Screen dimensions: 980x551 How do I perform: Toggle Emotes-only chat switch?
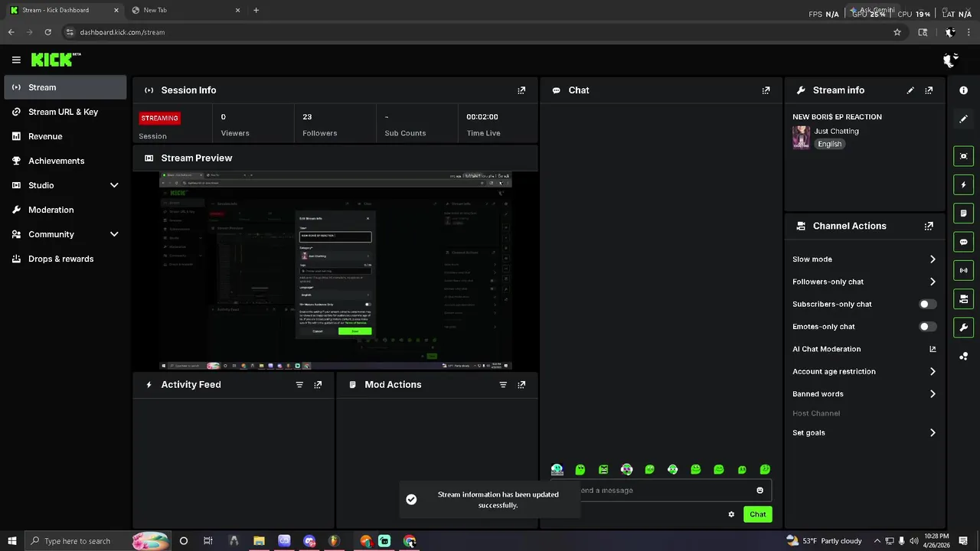[x=927, y=327]
